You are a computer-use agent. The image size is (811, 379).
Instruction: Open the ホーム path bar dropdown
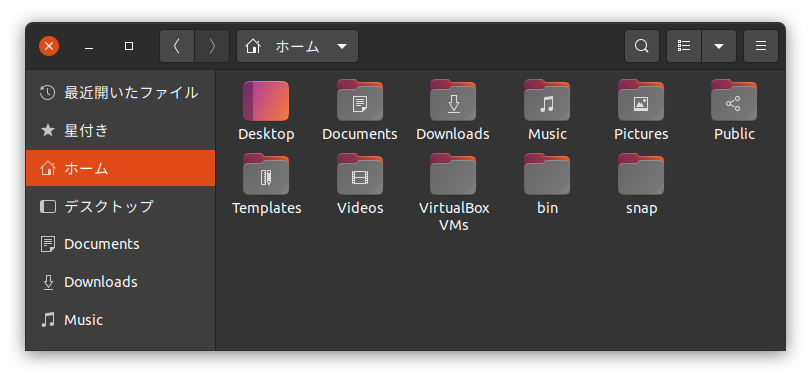pyautogui.click(x=297, y=47)
